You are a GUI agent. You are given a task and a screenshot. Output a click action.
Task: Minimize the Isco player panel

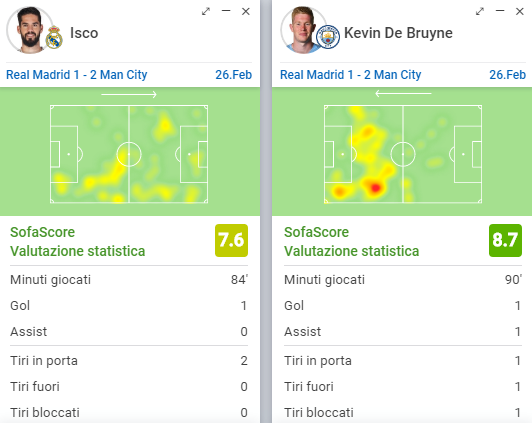pos(226,11)
